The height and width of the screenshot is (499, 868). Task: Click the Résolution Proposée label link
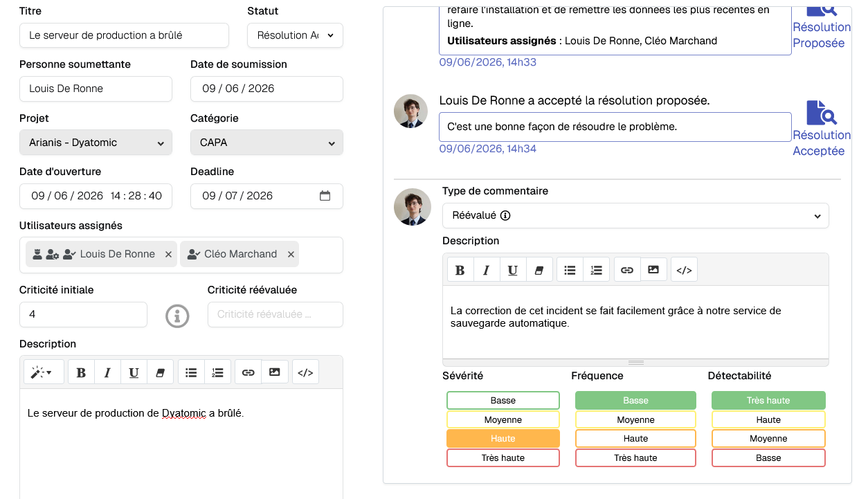point(821,35)
